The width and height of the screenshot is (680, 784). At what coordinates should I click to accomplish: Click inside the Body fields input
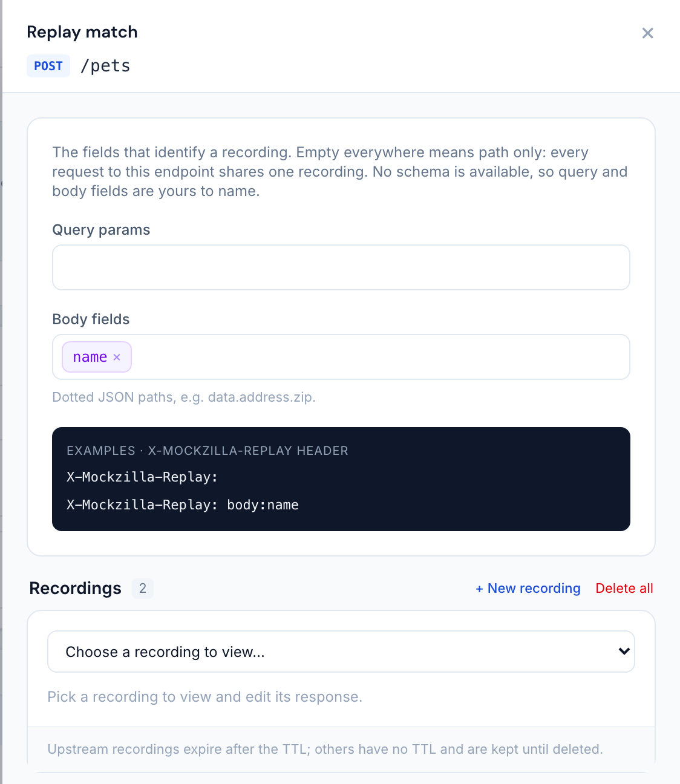pos(341,357)
